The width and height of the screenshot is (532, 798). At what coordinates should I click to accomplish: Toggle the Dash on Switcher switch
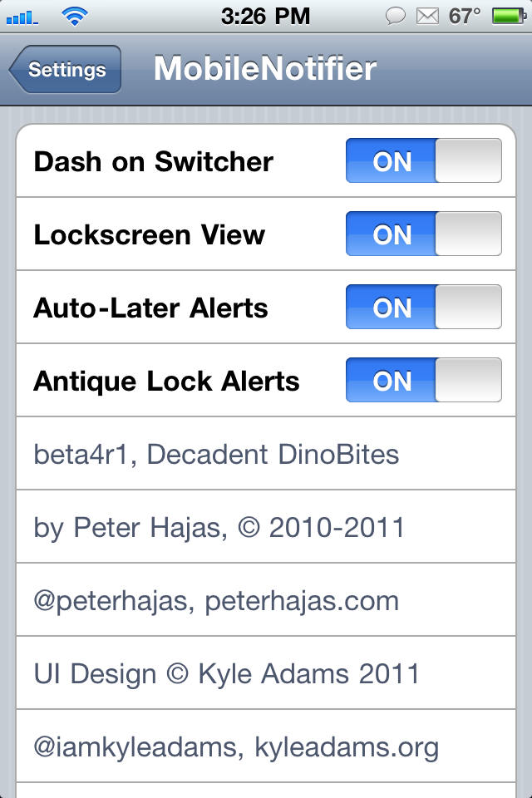(x=423, y=161)
